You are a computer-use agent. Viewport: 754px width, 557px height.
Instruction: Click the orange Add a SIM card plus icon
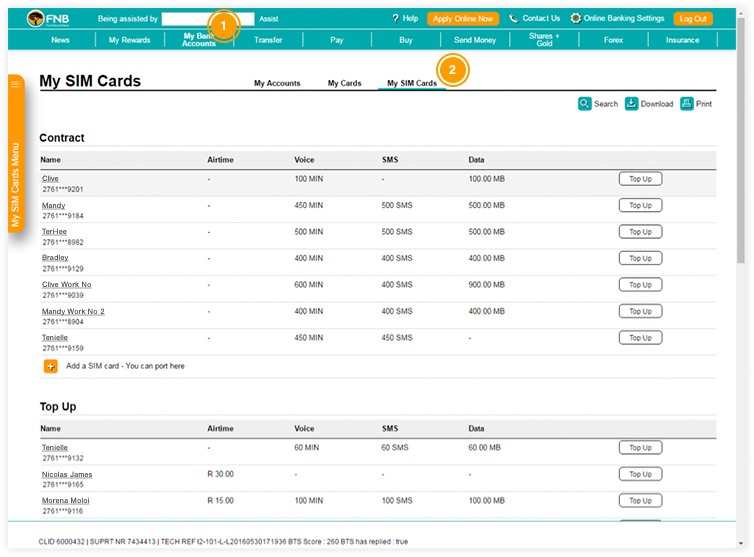point(50,366)
